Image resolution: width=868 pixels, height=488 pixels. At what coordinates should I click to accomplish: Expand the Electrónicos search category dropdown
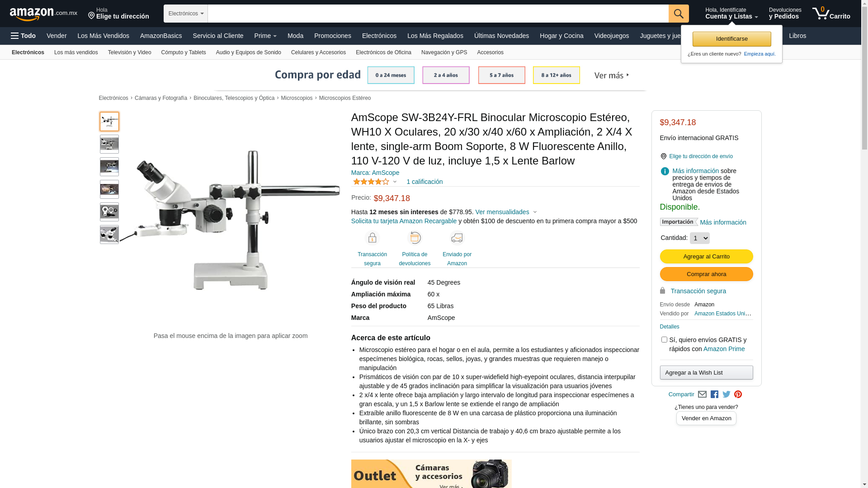[x=186, y=14]
